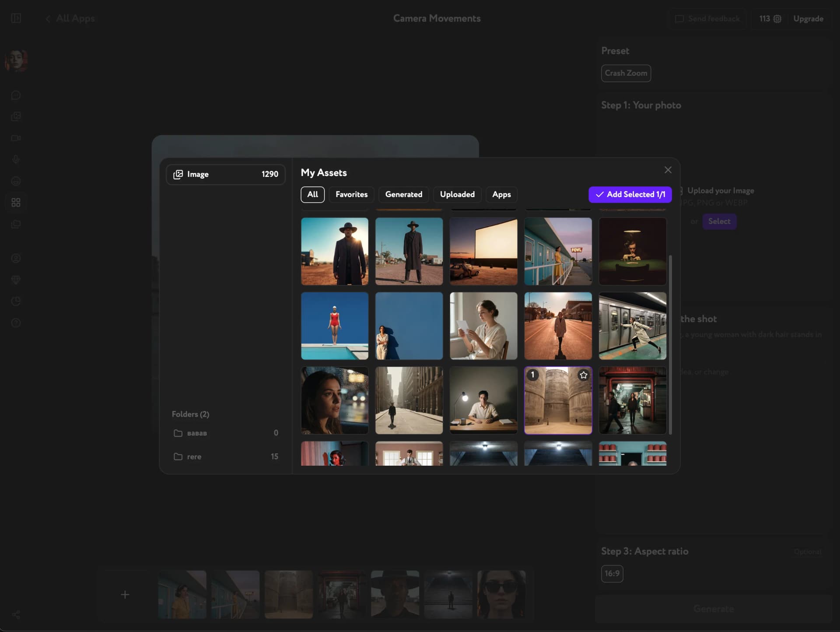Image resolution: width=840 pixels, height=632 pixels.
Task: Open the image generation sidebar icon
Action: pos(16,116)
